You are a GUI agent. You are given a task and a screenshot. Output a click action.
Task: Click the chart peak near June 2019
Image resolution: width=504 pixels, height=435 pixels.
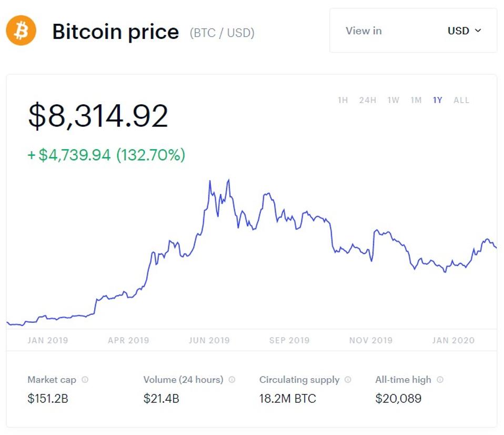pos(228,181)
